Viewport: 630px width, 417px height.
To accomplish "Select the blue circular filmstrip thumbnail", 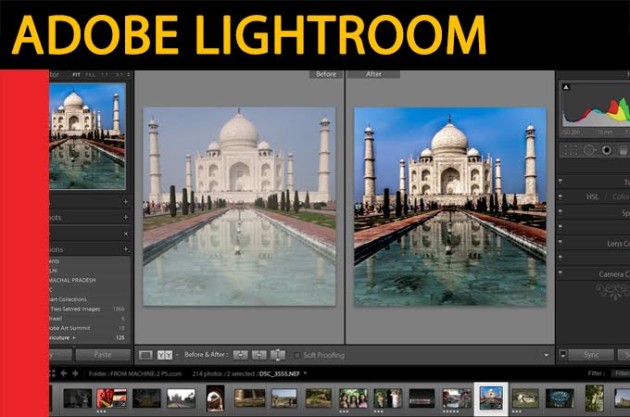I will 560,398.
